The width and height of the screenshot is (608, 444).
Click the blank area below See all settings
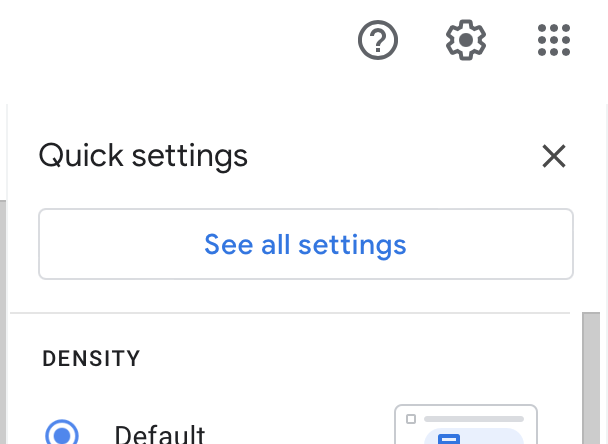click(x=306, y=295)
